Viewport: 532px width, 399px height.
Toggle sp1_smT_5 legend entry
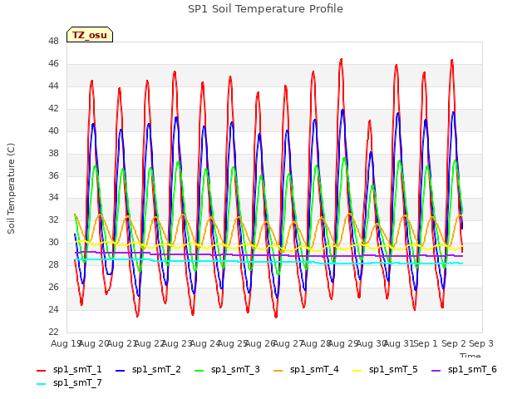click(x=385, y=369)
